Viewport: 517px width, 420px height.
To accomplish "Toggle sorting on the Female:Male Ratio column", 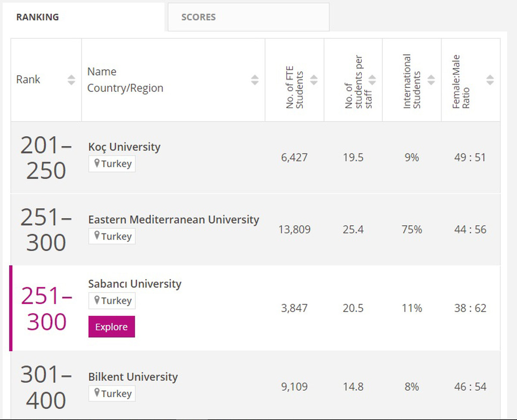I will (x=490, y=79).
